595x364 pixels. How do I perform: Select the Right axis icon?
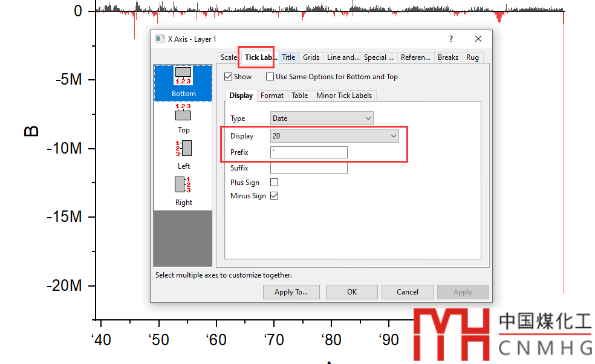183,184
